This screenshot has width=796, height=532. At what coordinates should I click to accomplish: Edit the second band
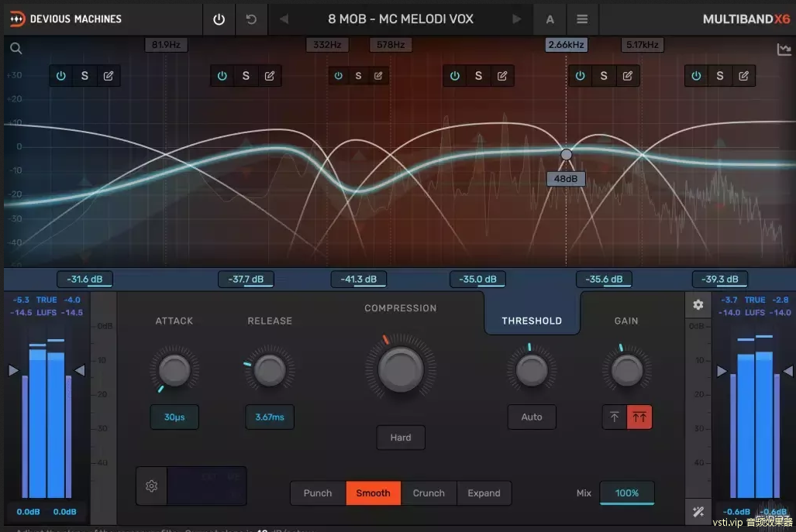(x=270, y=76)
